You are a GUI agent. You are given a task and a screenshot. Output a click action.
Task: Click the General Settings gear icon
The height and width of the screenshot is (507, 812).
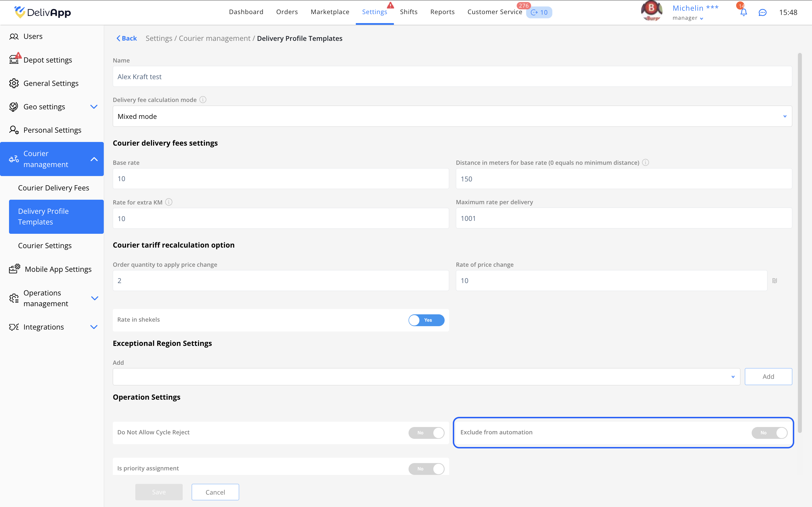tap(14, 83)
